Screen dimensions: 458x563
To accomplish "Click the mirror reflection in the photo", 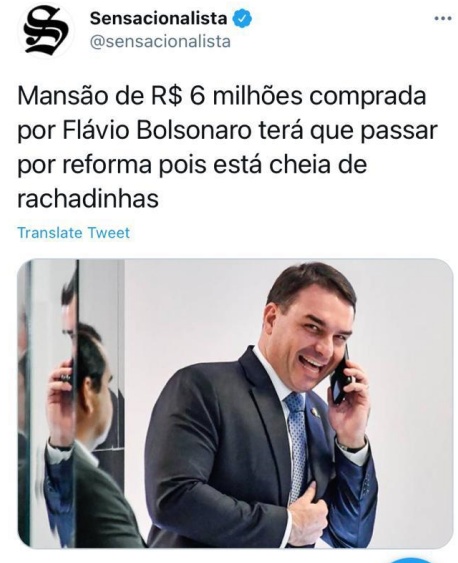I will [72, 402].
